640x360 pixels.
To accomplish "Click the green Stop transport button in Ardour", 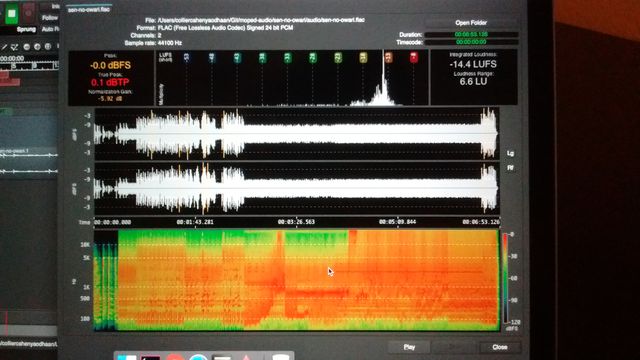I will 12,13.
